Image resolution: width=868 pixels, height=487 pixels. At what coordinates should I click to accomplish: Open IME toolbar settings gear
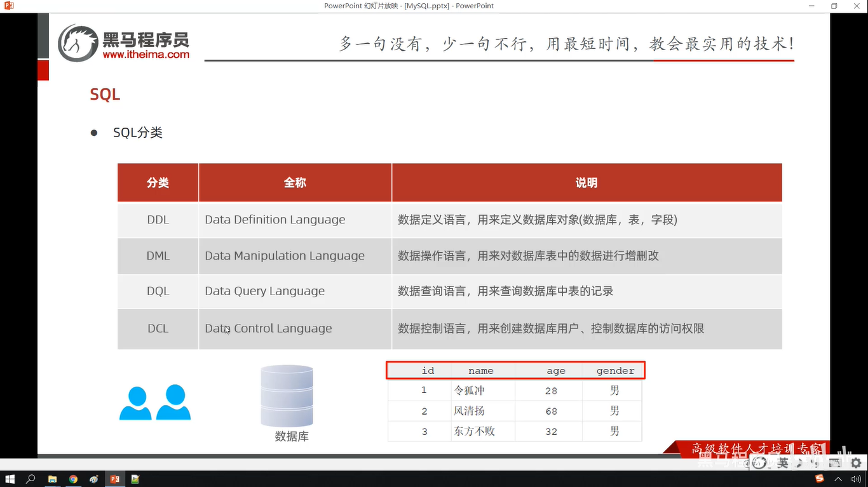click(856, 464)
